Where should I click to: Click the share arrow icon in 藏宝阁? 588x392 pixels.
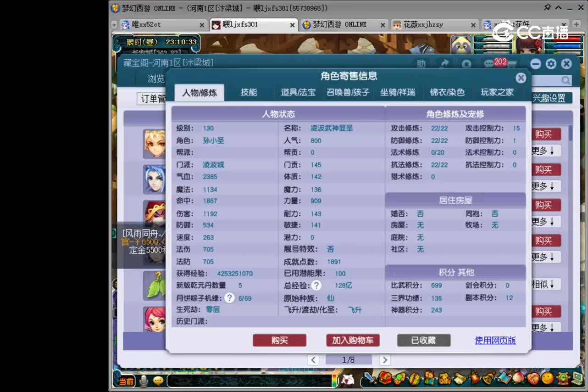444,64
